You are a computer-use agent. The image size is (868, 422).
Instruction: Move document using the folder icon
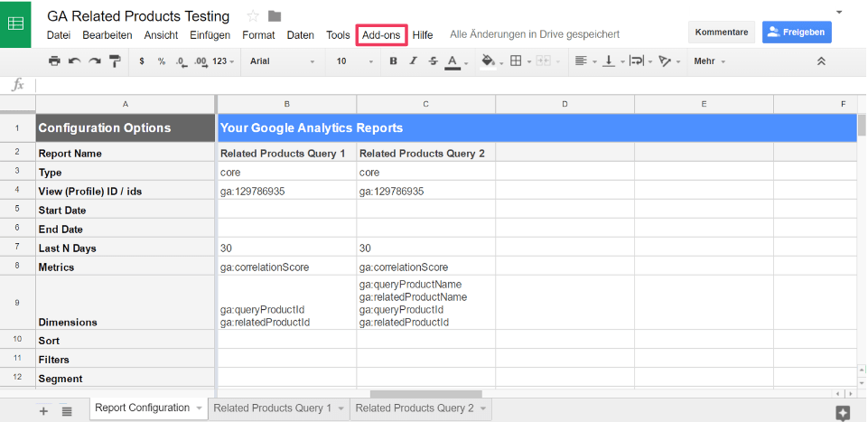click(x=275, y=16)
